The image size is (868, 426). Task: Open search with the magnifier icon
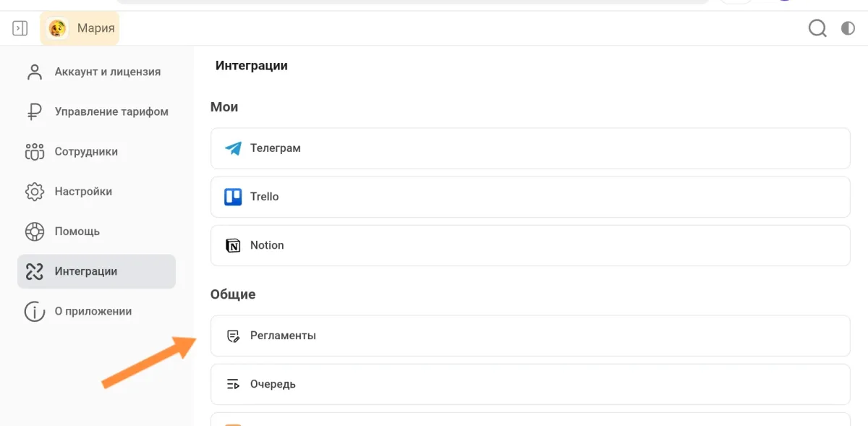817,28
